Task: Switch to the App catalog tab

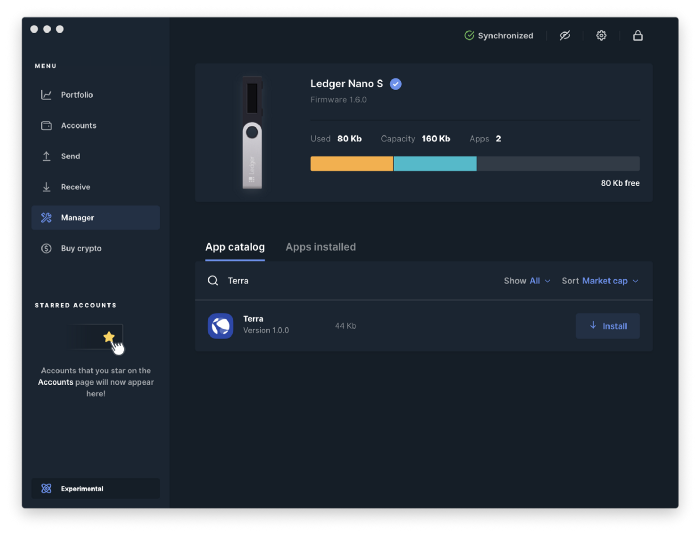Action: [x=235, y=247]
